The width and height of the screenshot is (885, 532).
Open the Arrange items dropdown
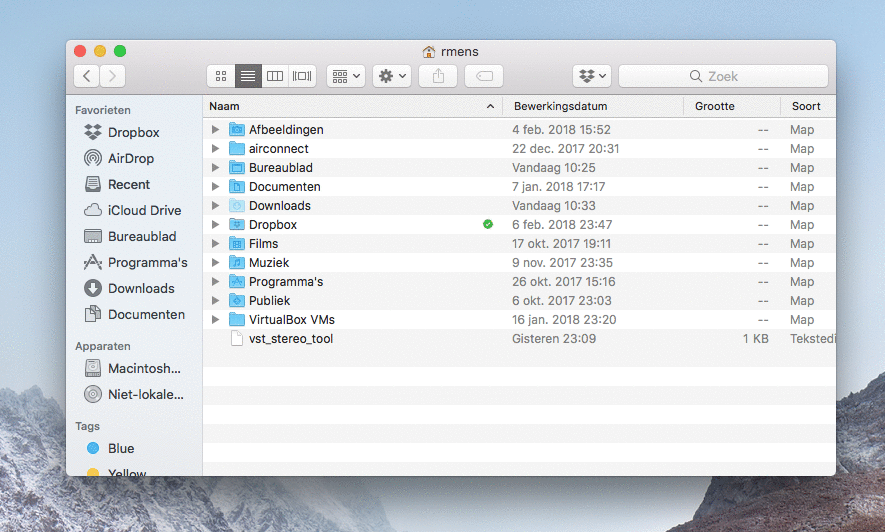click(345, 76)
